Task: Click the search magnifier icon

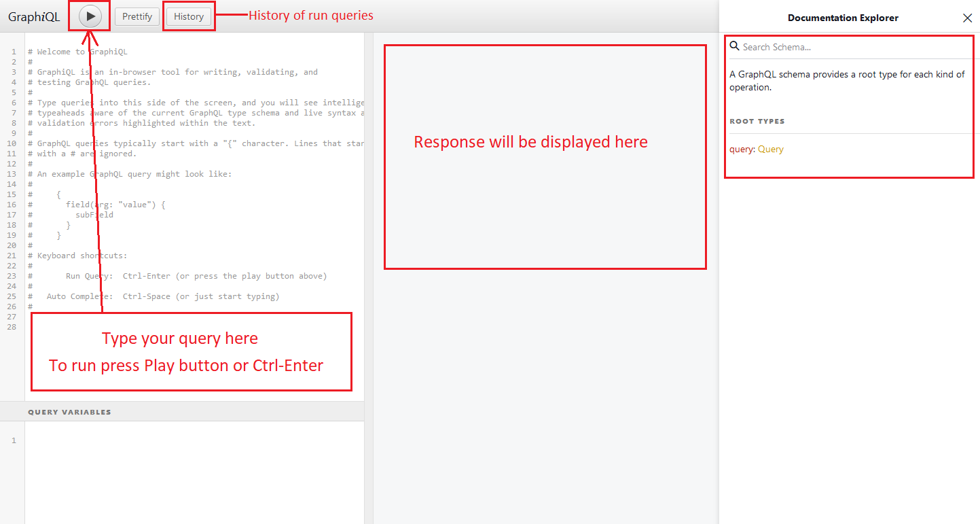Action: point(734,46)
